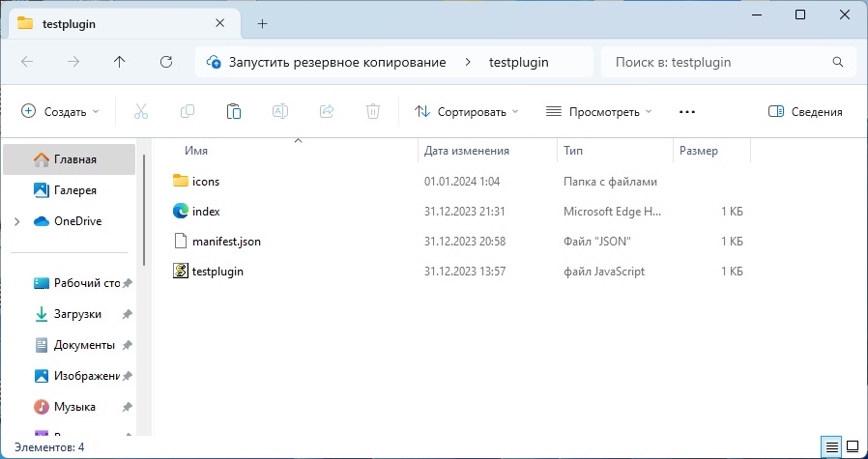The width and height of the screenshot is (868, 459).
Task: Unpin Музыка via its pin icon
Action: click(127, 407)
